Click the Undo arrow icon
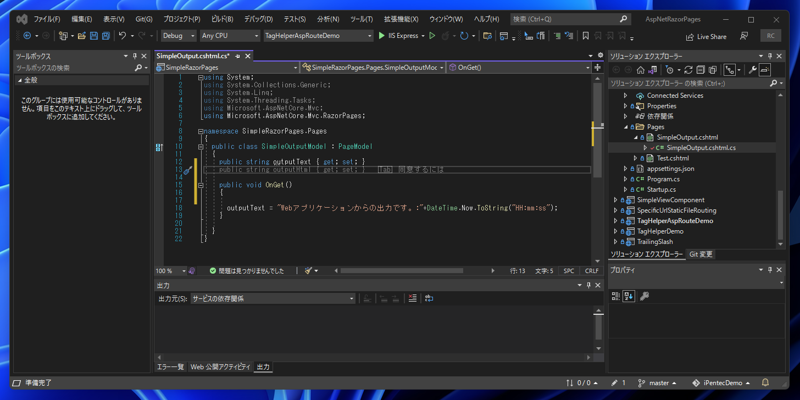The height and width of the screenshot is (400, 800). 122,36
